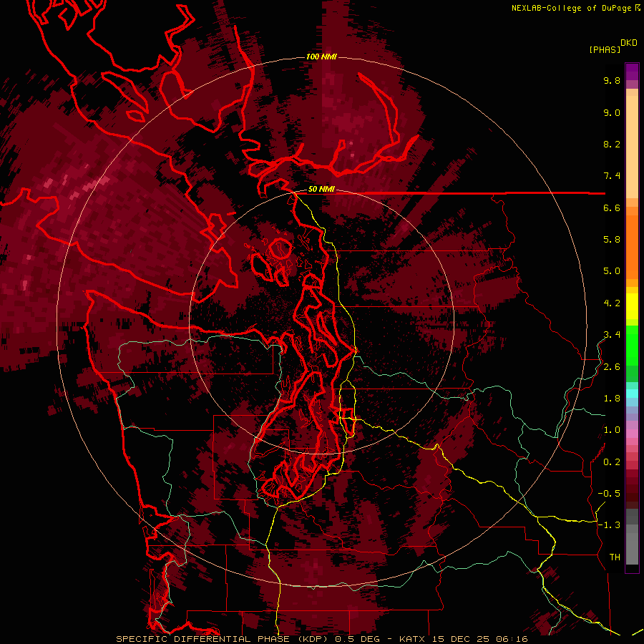Click the 5.8 value on the color scale

pos(612,240)
